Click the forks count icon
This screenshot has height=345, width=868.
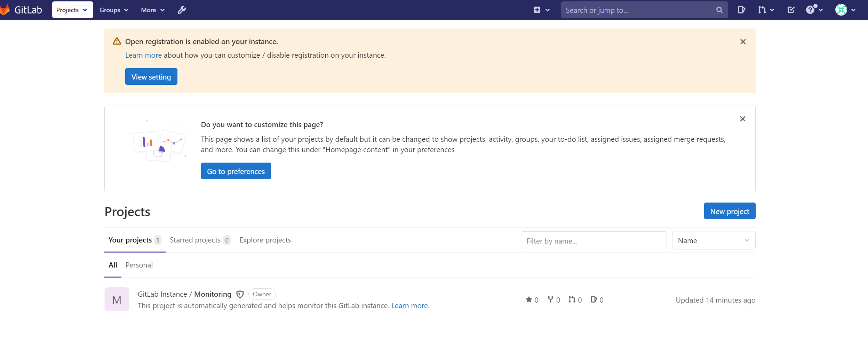550,299
